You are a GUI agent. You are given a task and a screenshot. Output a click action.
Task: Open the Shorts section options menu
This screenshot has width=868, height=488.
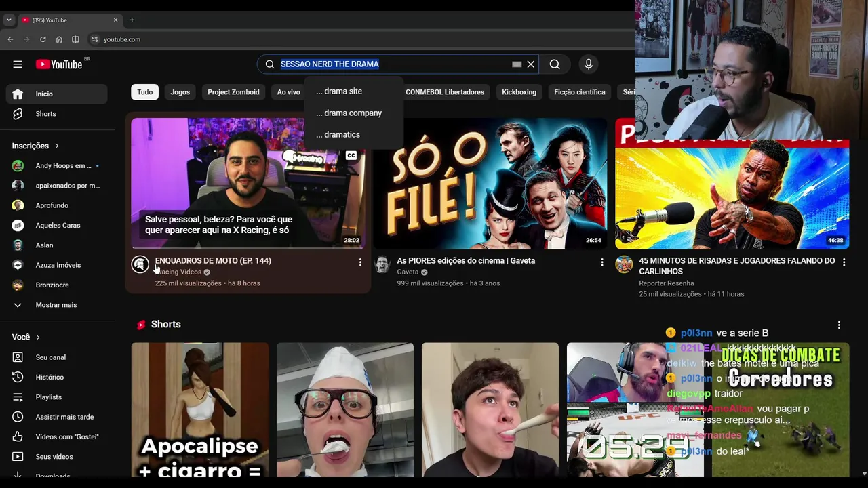point(839,325)
